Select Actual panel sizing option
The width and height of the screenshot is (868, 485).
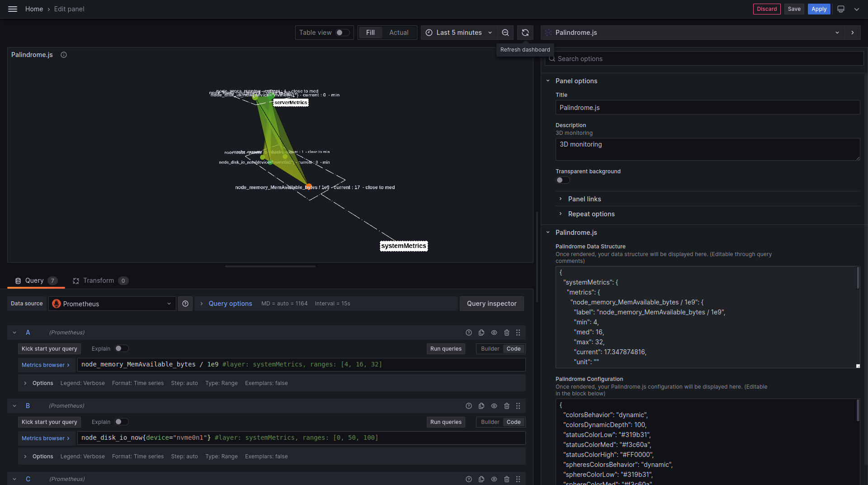[x=399, y=33]
